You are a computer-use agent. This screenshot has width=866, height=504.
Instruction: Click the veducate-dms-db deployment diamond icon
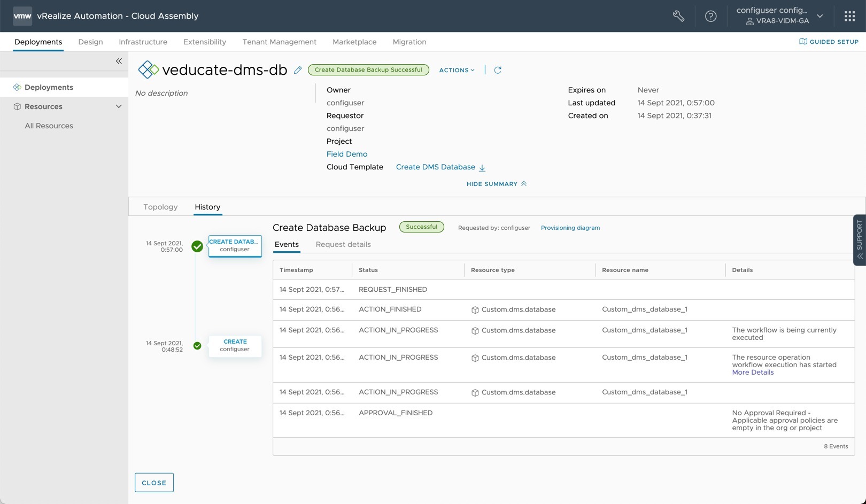click(x=149, y=69)
